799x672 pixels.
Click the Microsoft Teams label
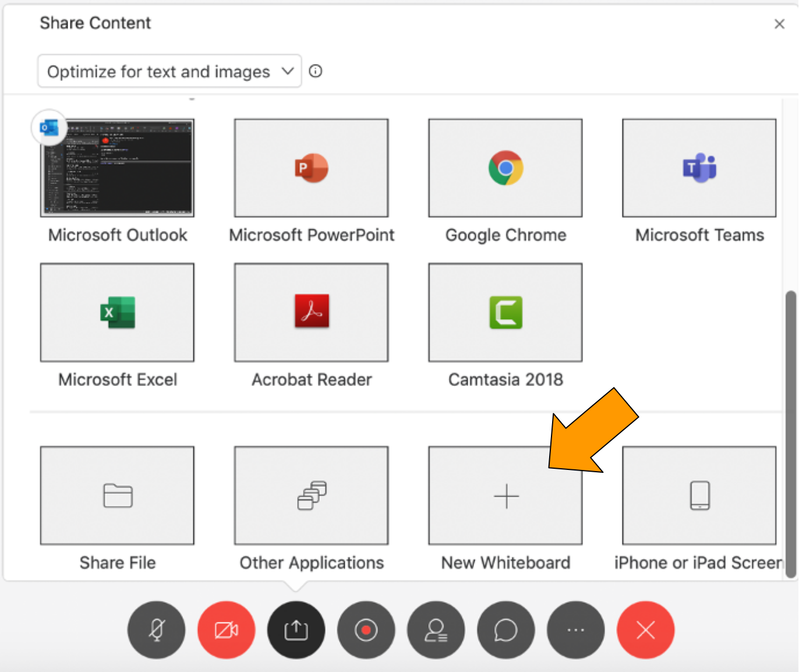point(699,235)
